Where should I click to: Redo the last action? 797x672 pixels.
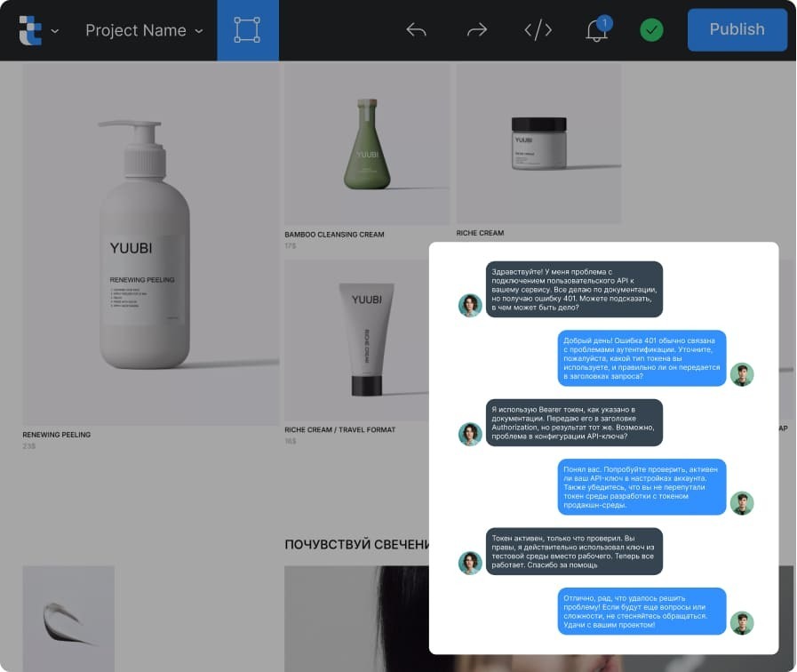pyautogui.click(x=477, y=30)
